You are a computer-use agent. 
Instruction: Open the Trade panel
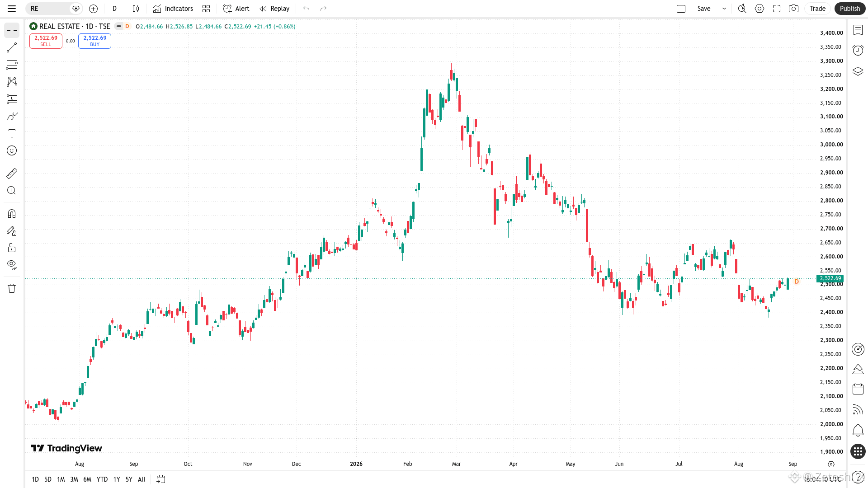tap(817, 9)
